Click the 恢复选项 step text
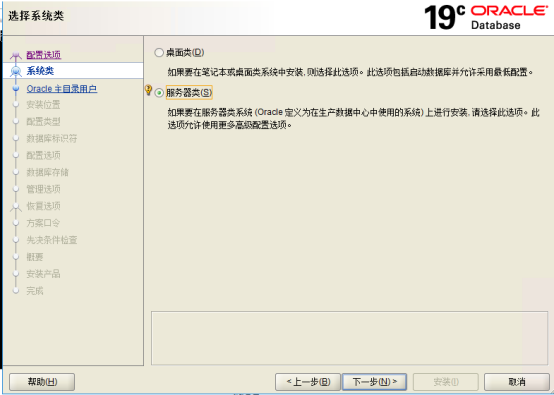 pyautogui.click(x=43, y=206)
